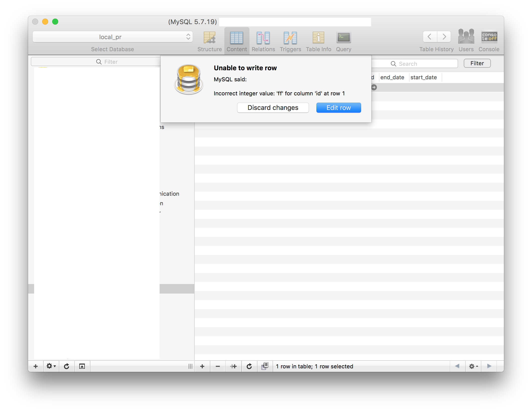This screenshot has height=412, width=532.
Task: Click the Filter button
Action: point(477,63)
